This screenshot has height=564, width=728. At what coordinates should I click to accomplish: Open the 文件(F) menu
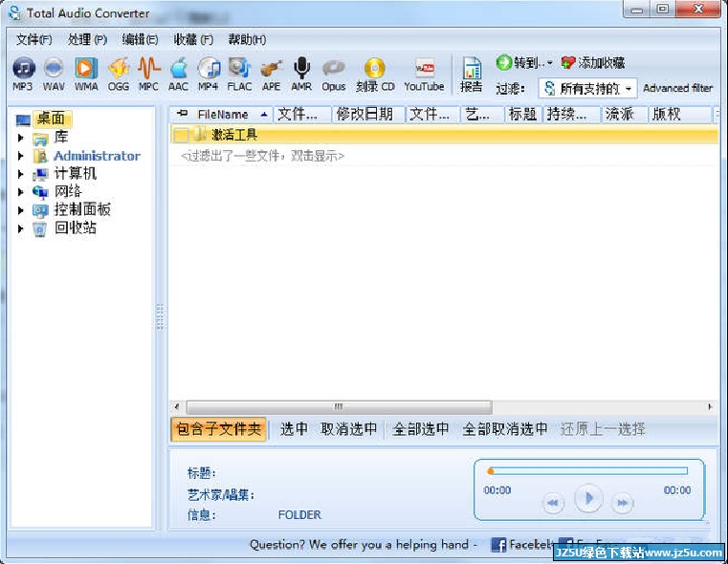[33, 39]
